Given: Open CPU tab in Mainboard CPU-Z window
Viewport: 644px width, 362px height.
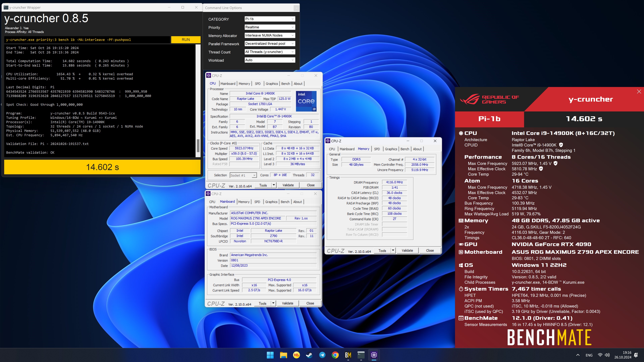Looking at the screenshot, I should click(x=212, y=202).
